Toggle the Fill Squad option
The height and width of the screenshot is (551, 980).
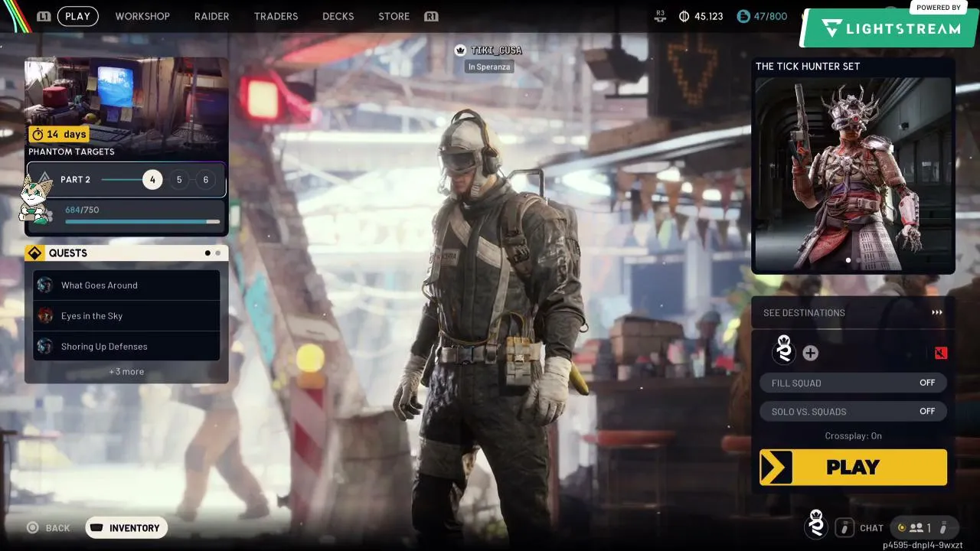click(x=853, y=383)
